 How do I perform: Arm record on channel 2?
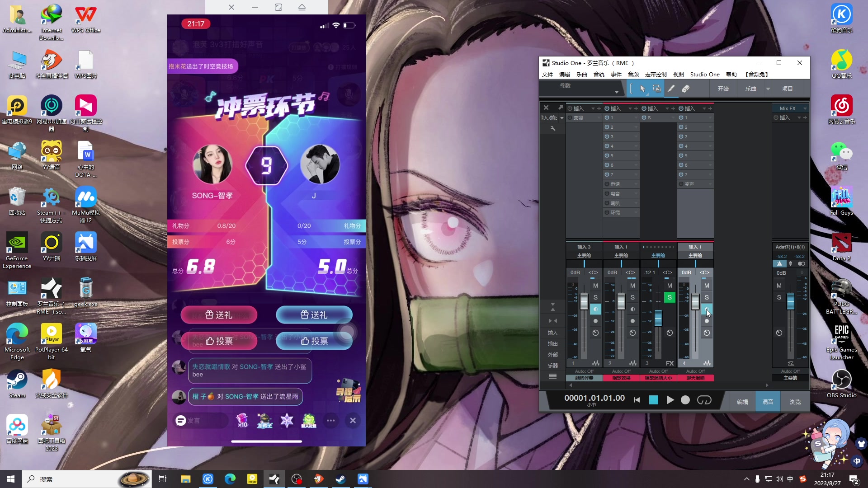[x=632, y=321]
